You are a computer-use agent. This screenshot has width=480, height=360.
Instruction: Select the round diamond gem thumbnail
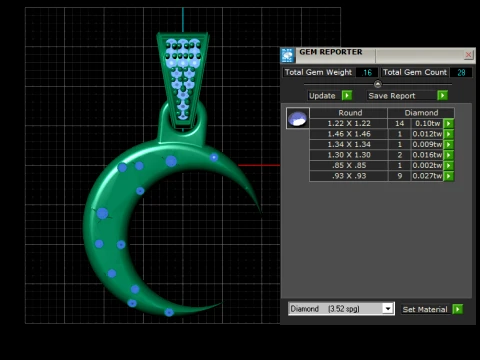tap(297, 118)
